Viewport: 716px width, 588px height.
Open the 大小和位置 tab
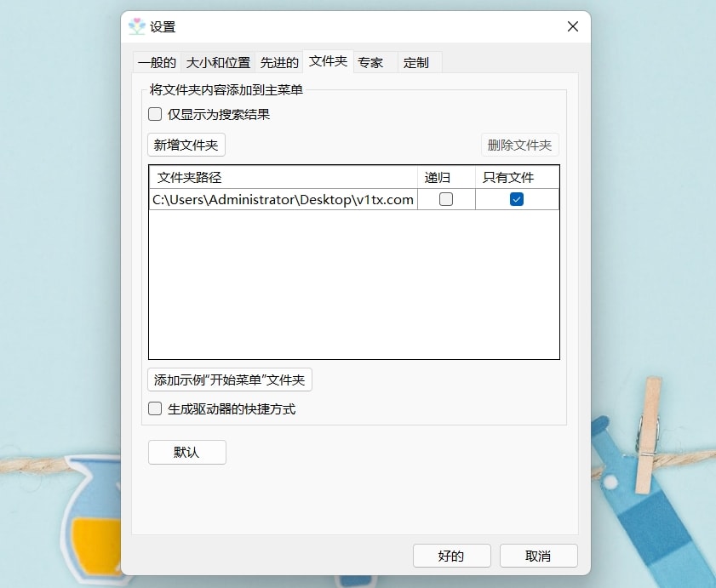click(x=218, y=62)
